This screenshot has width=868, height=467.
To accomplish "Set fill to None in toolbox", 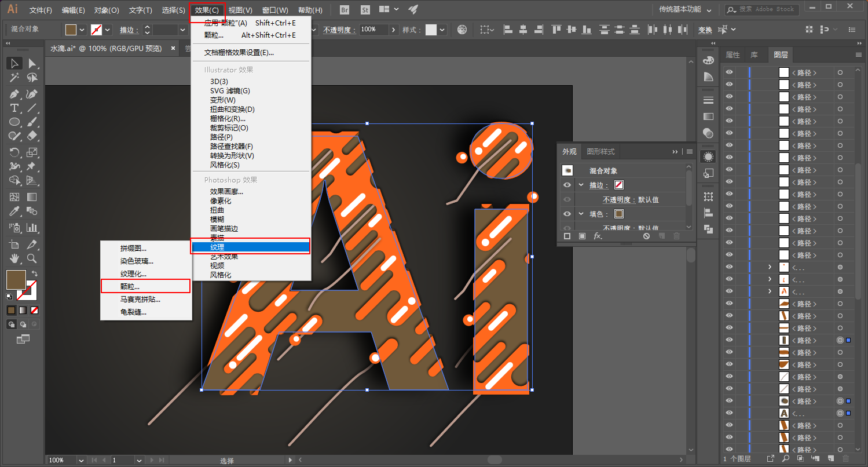I will coord(34,310).
